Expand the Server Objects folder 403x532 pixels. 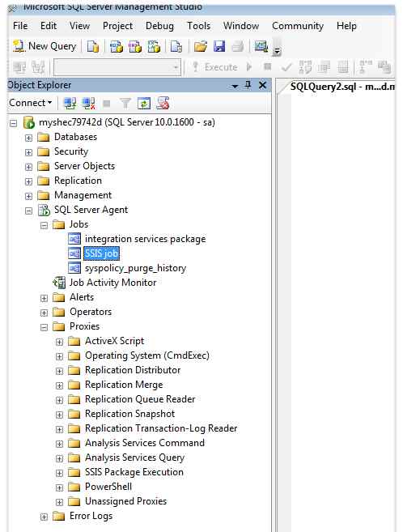click(29, 167)
